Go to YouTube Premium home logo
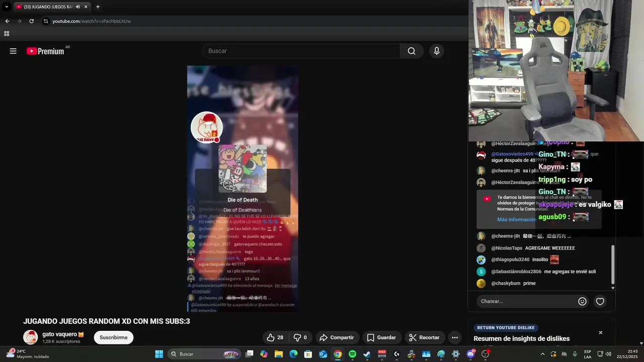This screenshot has width=644, height=362. tap(45, 51)
